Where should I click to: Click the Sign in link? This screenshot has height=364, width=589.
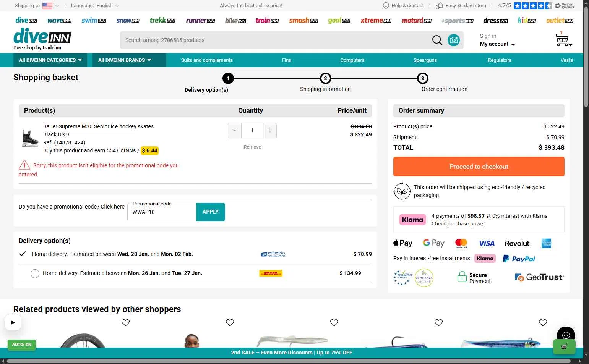pos(488,36)
